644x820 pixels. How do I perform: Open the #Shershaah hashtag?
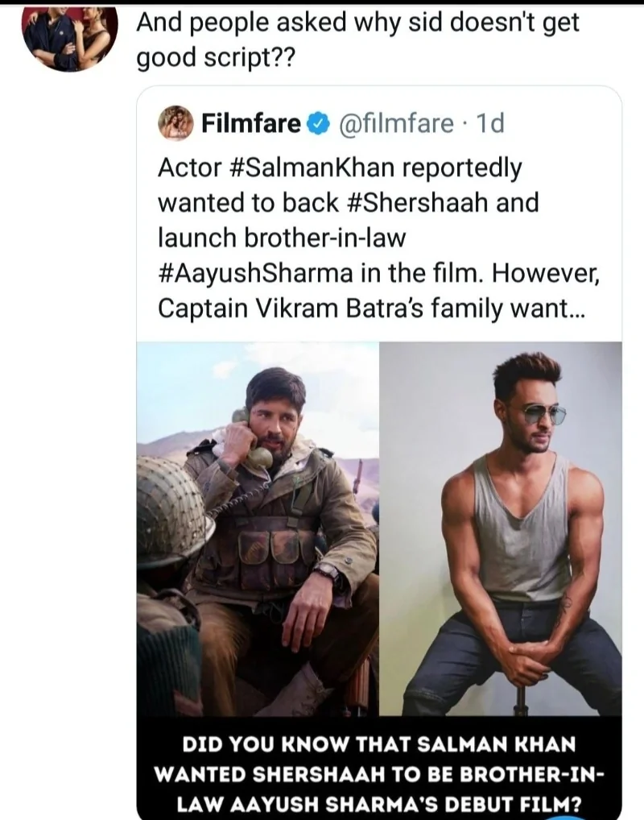[426, 203]
